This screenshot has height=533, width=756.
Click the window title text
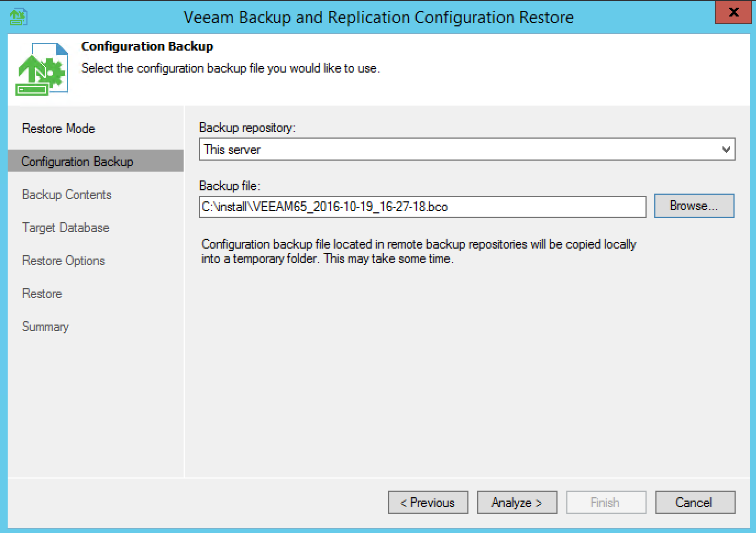378,17
